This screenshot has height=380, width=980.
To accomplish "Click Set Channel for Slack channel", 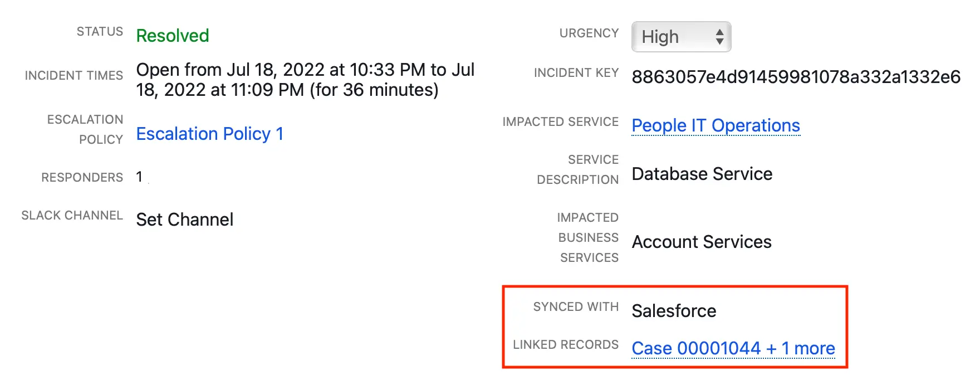I will tap(185, 220).
